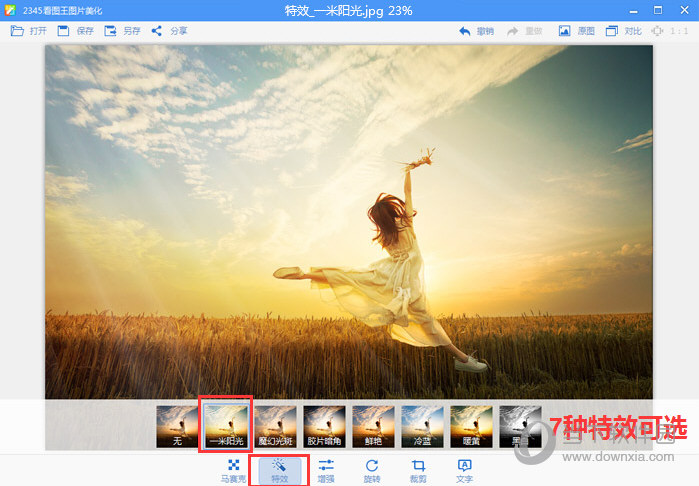Open the 马赛克 mosaic tool

(233, 470)
